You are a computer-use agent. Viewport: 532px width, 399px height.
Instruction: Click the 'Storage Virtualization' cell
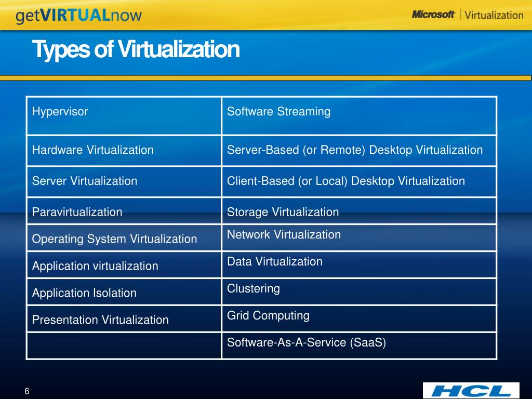(x=359, y=211)
